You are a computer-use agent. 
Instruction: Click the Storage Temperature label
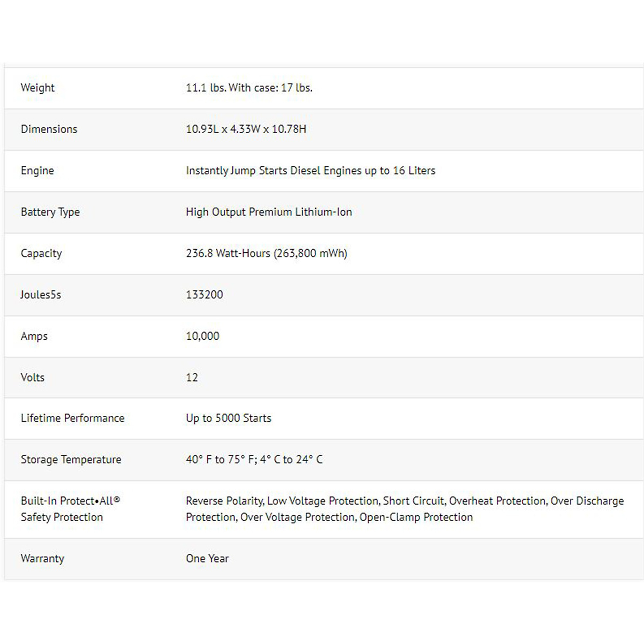click(71, 459)
